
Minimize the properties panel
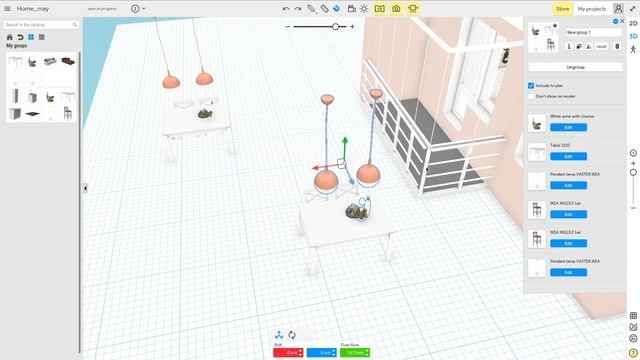pos(616,21)
